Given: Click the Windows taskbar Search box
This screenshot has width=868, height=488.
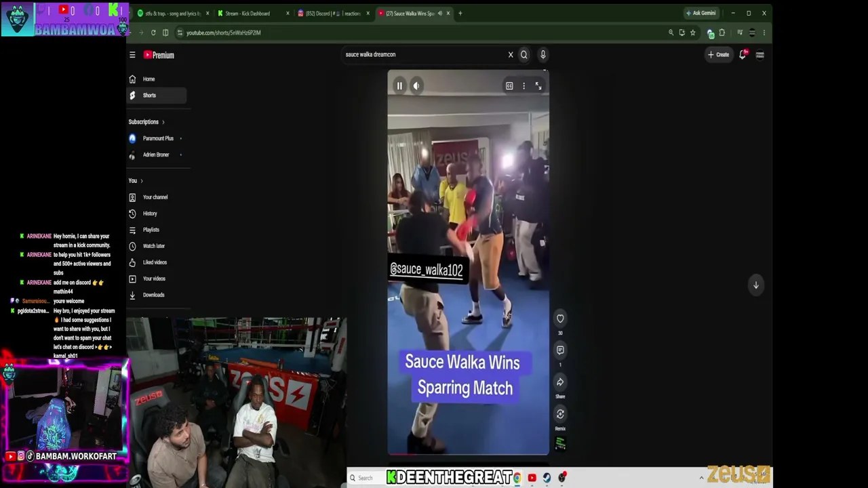Looking at the screenshot, I should pyautogui.click(x=366, y=478).
